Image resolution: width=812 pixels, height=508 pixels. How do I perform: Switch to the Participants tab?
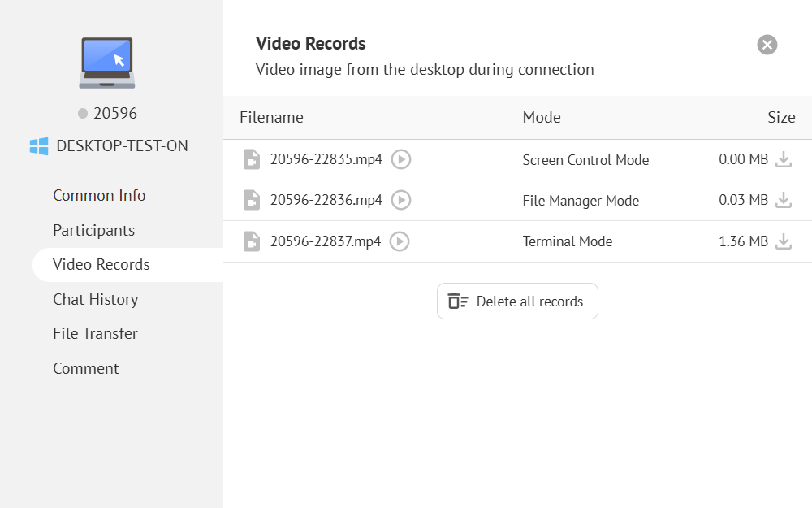click(x=93, y=231)
